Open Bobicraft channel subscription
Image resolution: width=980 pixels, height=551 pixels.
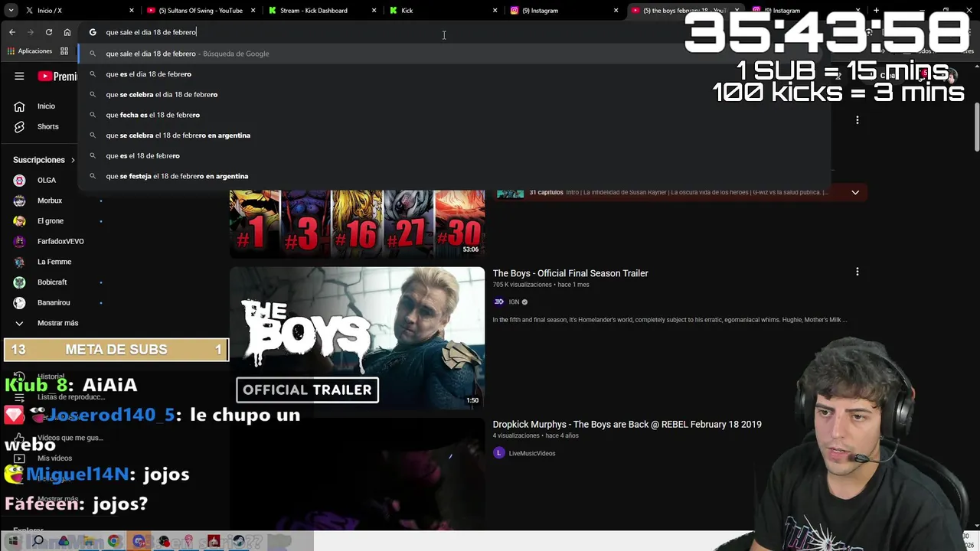52,282
